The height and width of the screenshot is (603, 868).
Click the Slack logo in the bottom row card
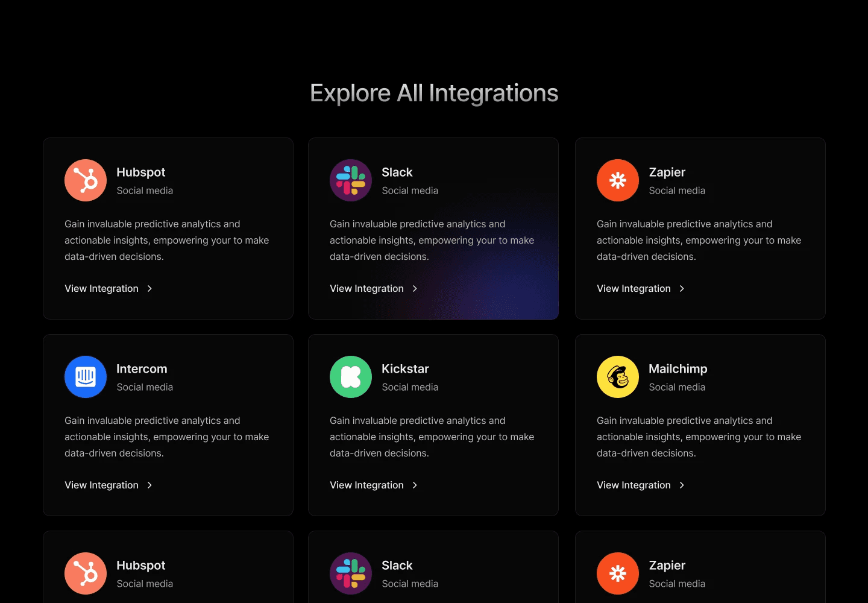(x=351, y=573)
